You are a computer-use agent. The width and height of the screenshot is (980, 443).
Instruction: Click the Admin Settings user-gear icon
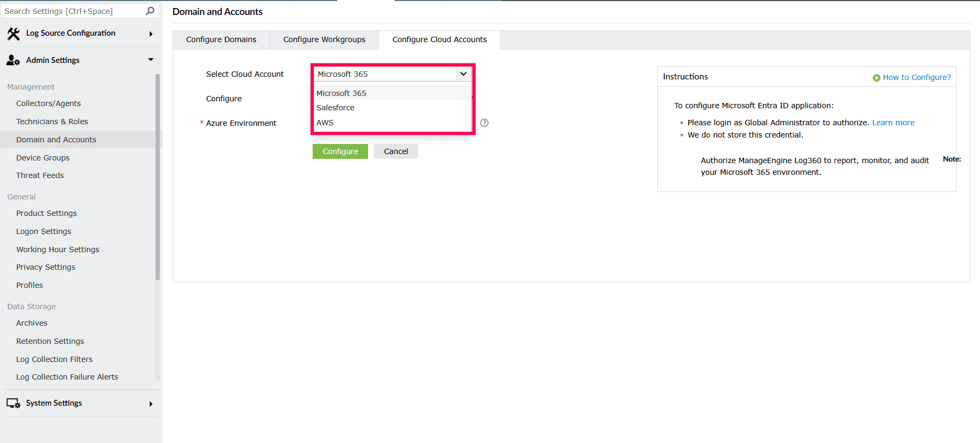click(x=13, y=60)
